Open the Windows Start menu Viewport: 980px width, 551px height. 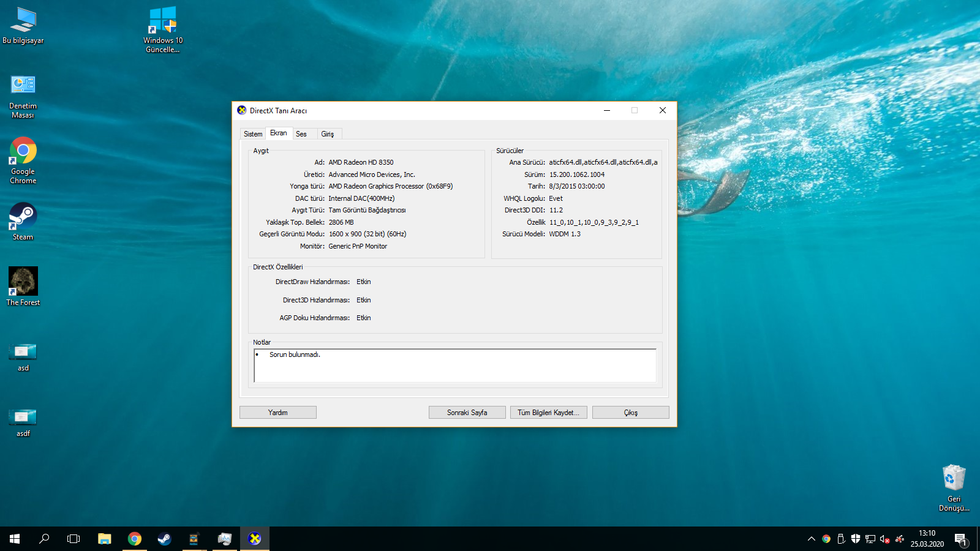[x=15, y=539]
